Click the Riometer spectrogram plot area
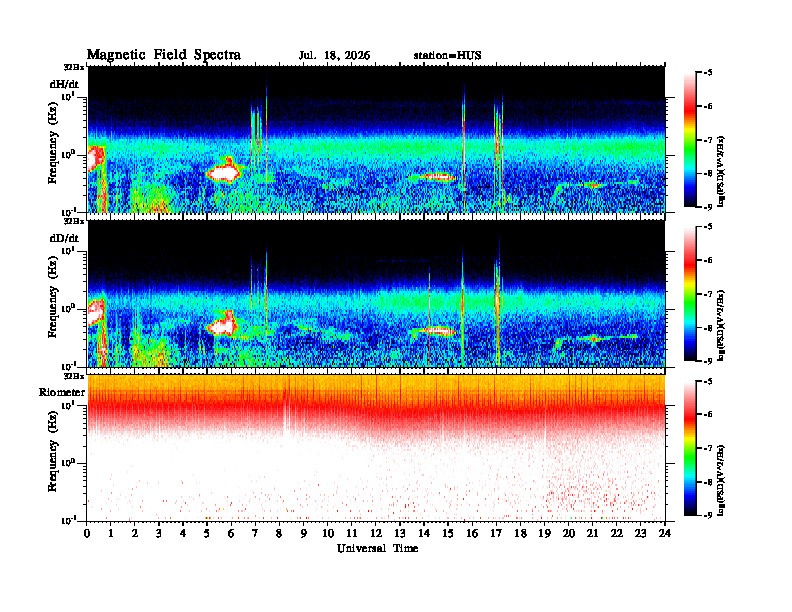The height and width of the screenshot is (612, 792). click(x=376, y=448)
